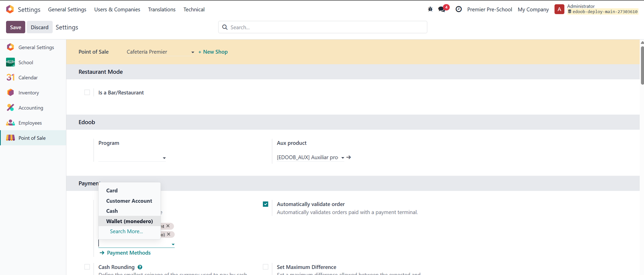This screenshot has height=275, width=644.
Task: Open the activities clock icon
Action: click(459, 9)
